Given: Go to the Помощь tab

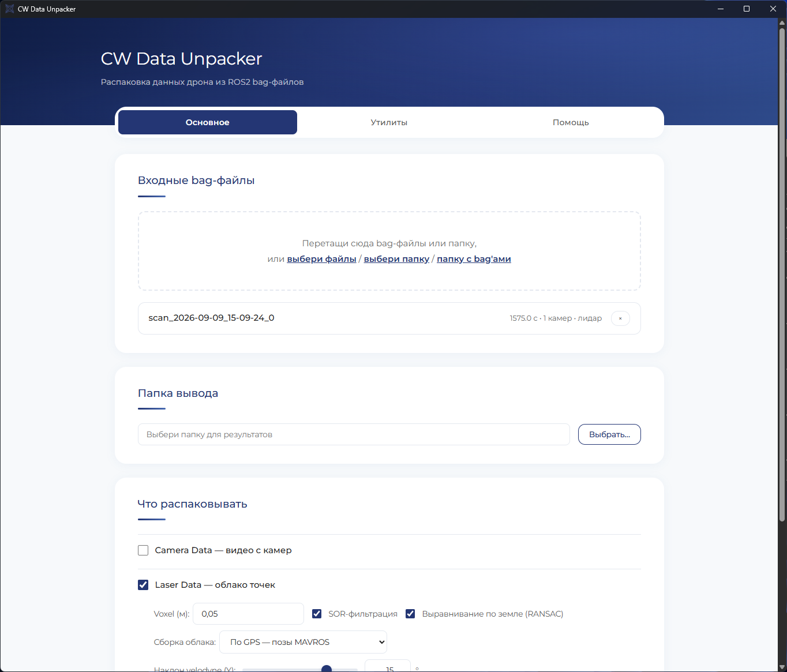Looking at the screenshot, I should click(571, 122).
